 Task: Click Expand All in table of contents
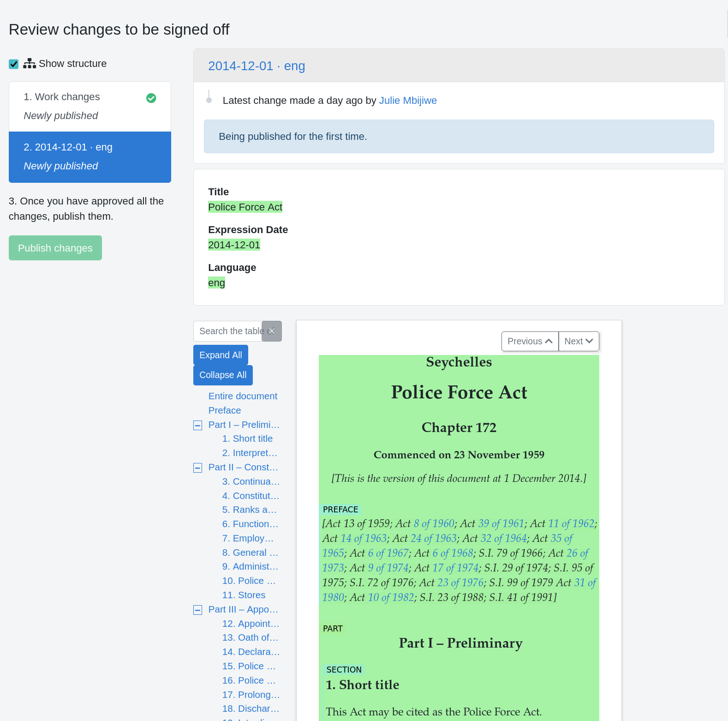point(221,355)
